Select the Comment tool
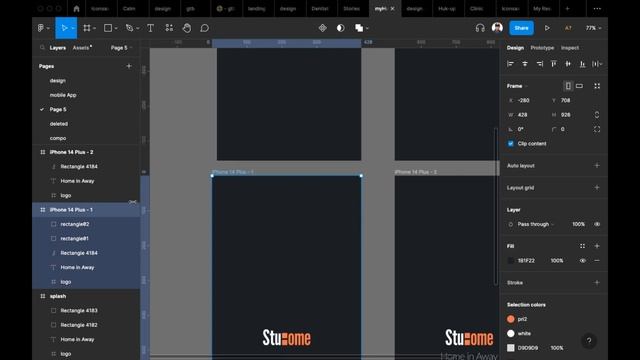 click(204, 28)
